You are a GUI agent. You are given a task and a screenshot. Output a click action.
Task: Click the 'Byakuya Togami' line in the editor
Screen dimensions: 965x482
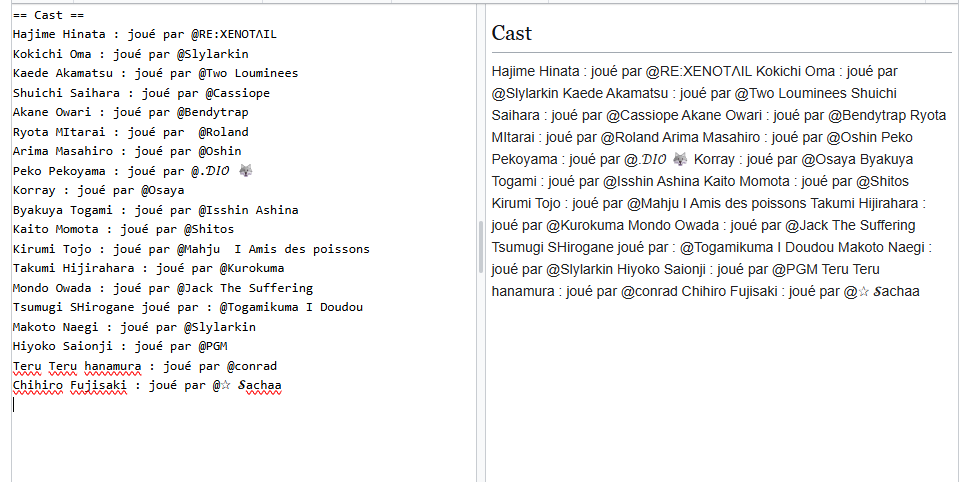coord(155,210)
